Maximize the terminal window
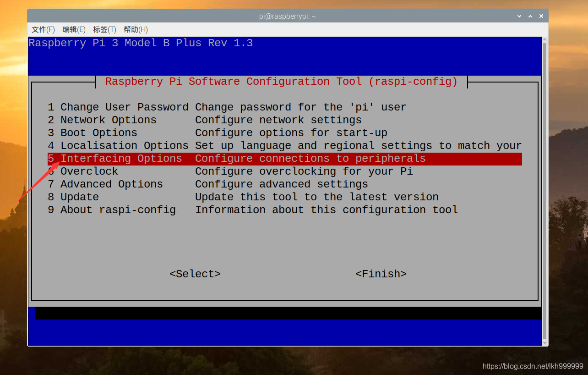588x375 pixels. tap(530, 16)
